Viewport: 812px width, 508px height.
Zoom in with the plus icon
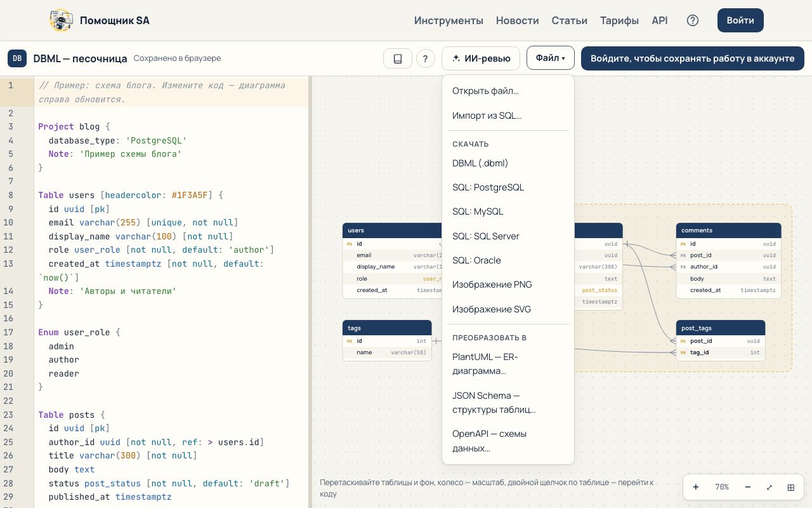(696, 487)
